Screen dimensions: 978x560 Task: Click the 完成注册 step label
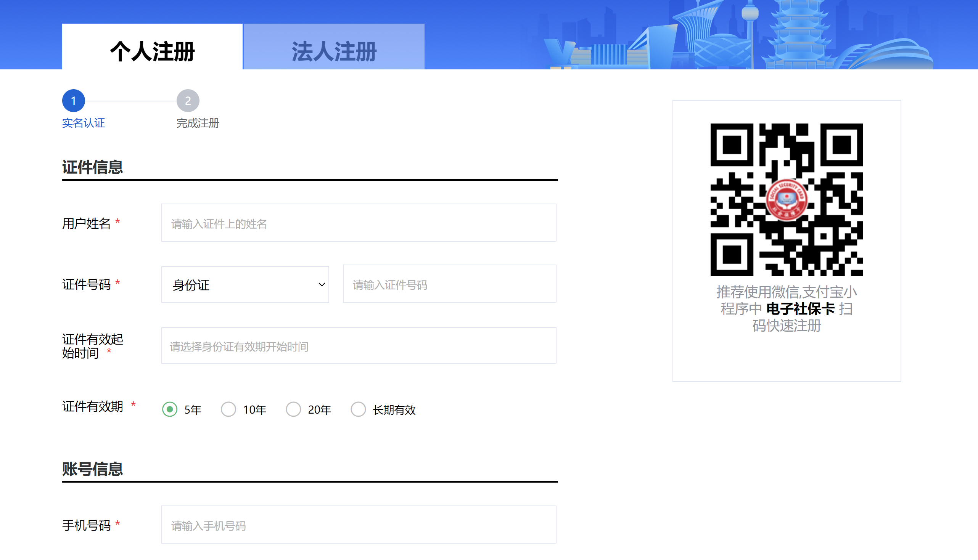pos(198,123)
